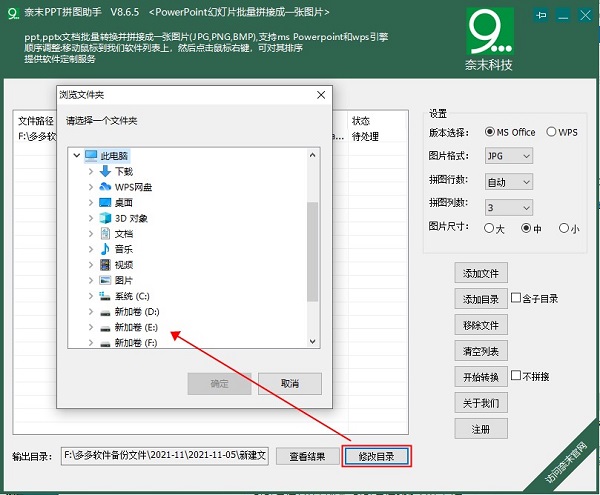Viewport: 600px width, 495px height.
Task: Click the 修改目录 button
Action: [377, 456]
